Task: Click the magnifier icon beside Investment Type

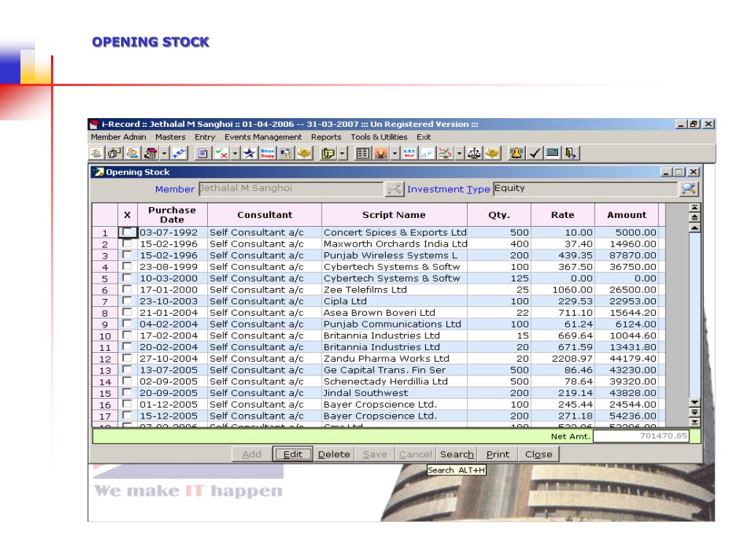Action: pos(689,189)
